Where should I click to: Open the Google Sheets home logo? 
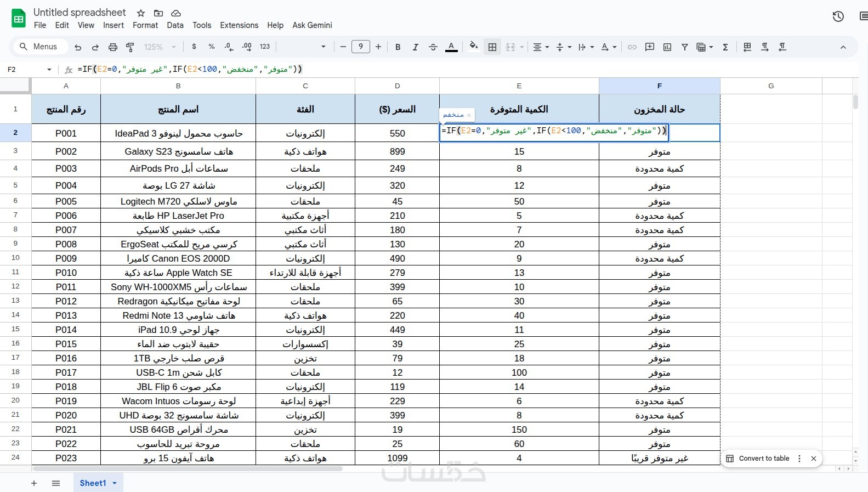19,18
